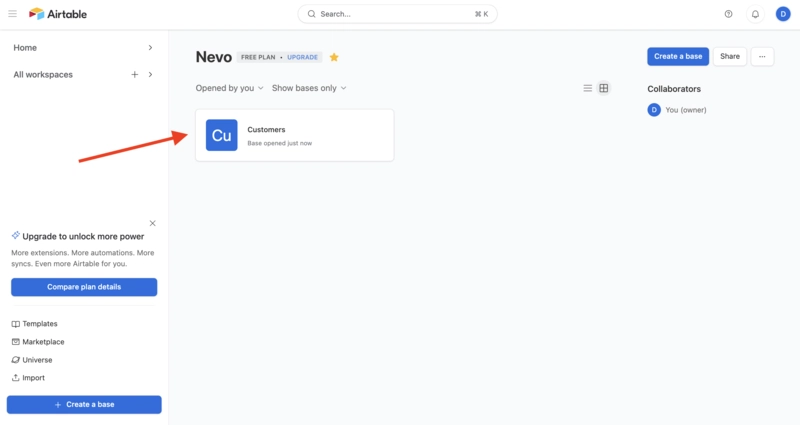Toggle the star favorite for Nevo workspace

coord(334,57)
